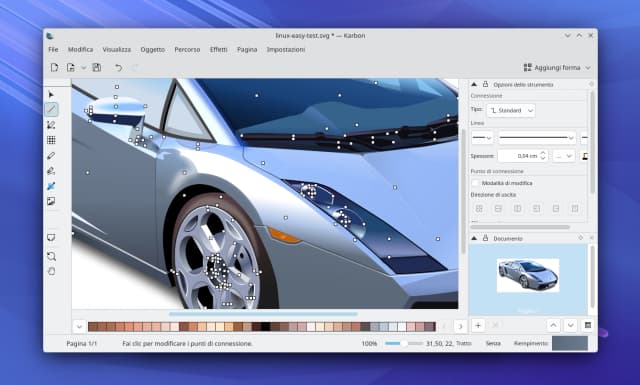Enable Modalità di modifica checkbox
This screenshot has height=385, width=640.
point(475,183)
